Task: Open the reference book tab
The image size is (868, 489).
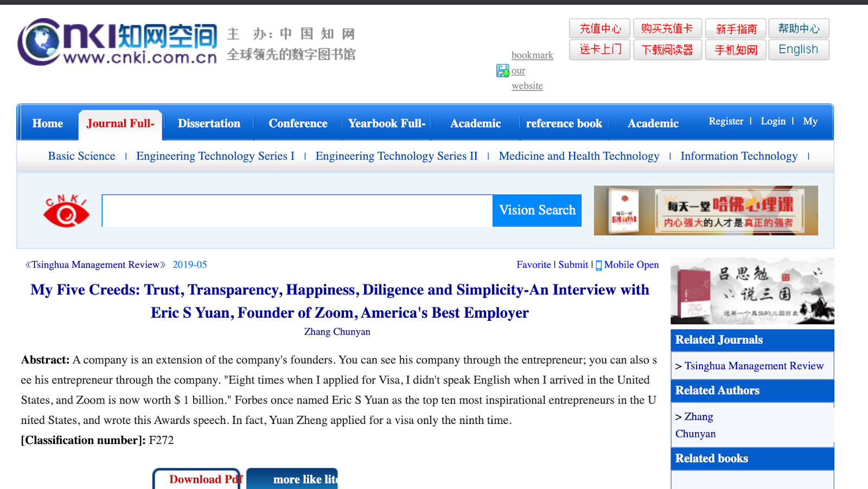Action: 564,124
